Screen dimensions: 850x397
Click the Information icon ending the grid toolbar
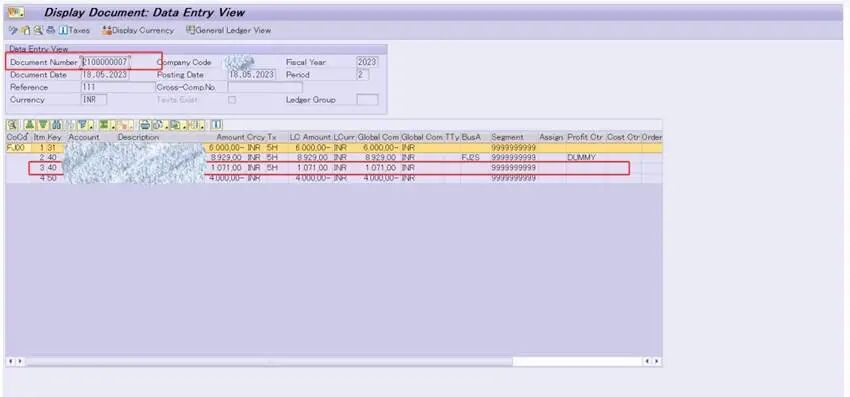coord(217,125)
